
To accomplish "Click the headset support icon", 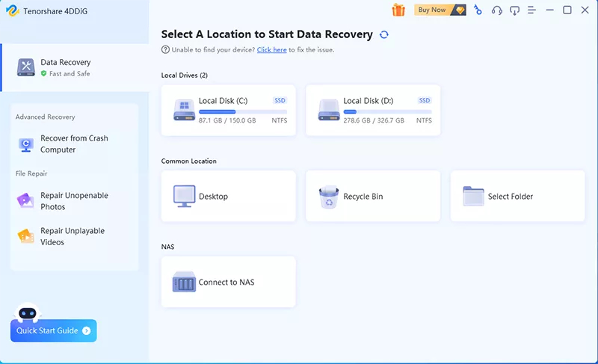I will click(496, 10).
